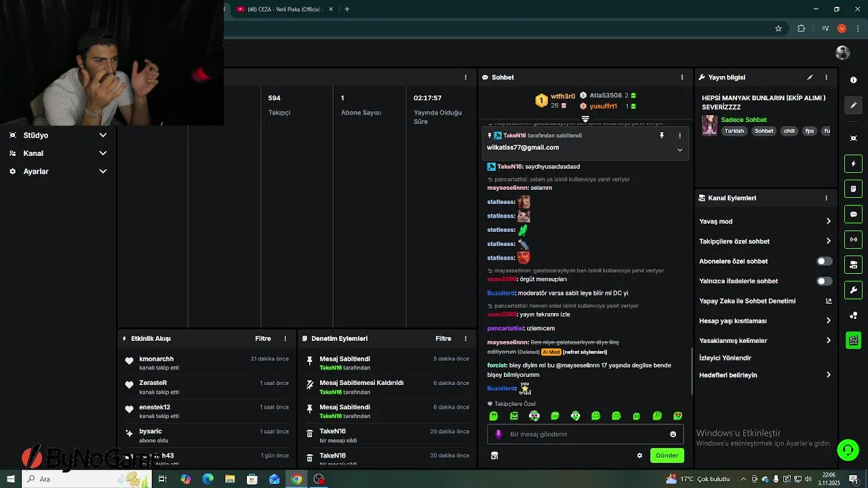Click the Sadece Sohbet category thumbnail

(x=709, y=125)
